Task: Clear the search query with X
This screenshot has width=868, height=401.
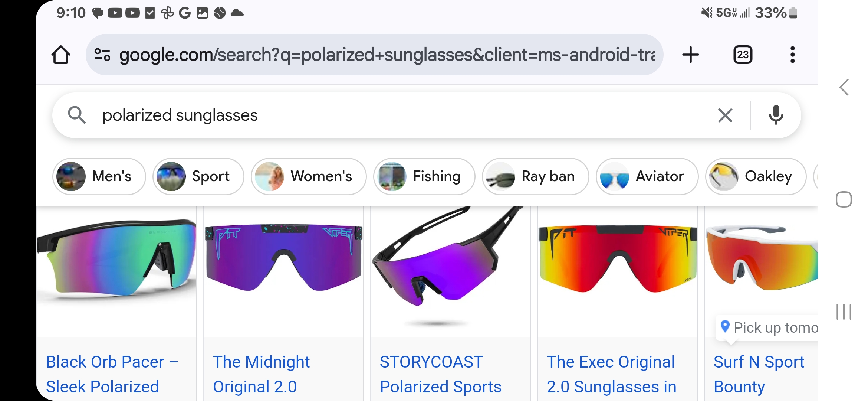Action: tap(725, 115)
